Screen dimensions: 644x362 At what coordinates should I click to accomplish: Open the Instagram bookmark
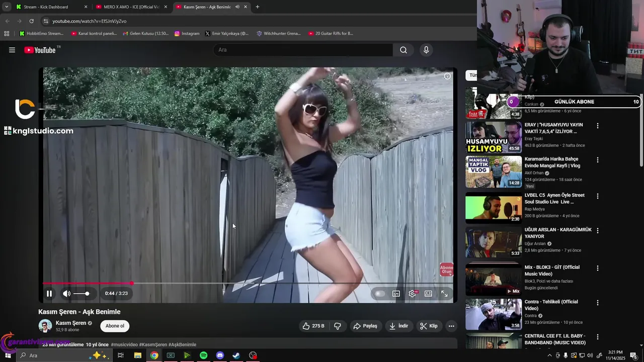point(187,34)
